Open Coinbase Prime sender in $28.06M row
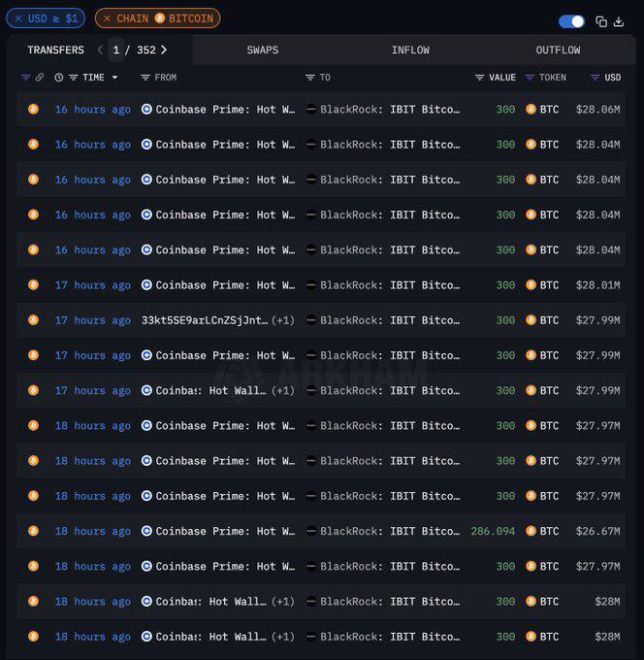The image size is (644, 660). click(225, 110)
